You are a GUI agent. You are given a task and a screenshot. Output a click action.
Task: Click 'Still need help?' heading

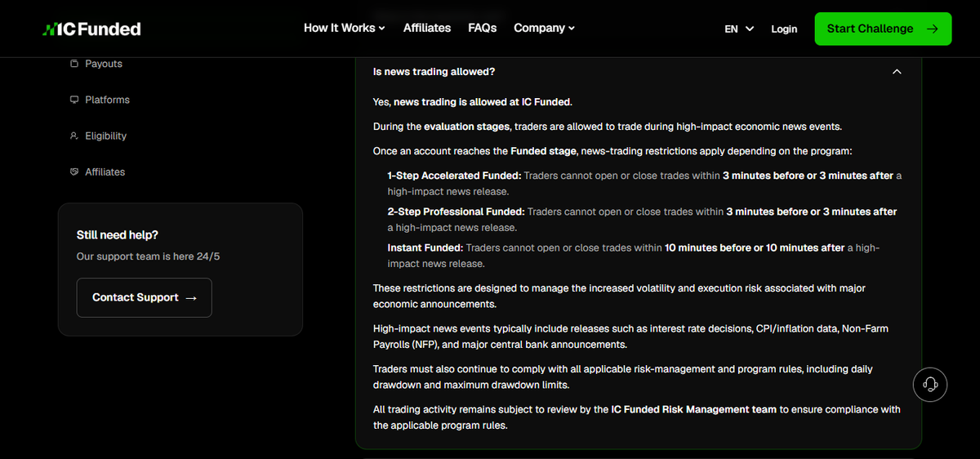click(x=118, y=234)
